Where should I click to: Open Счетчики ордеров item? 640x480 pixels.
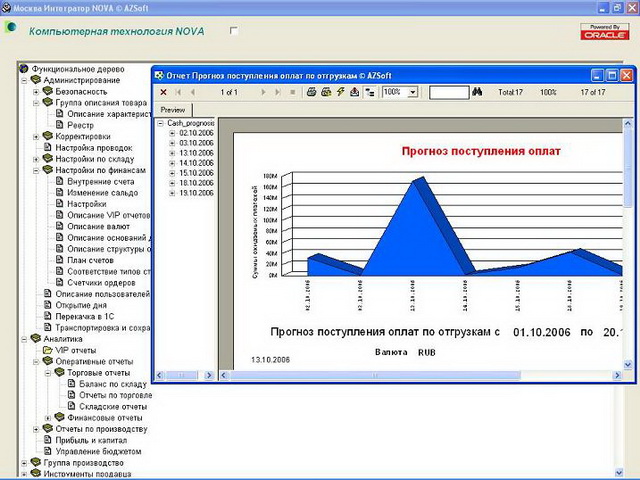(101, 283)
